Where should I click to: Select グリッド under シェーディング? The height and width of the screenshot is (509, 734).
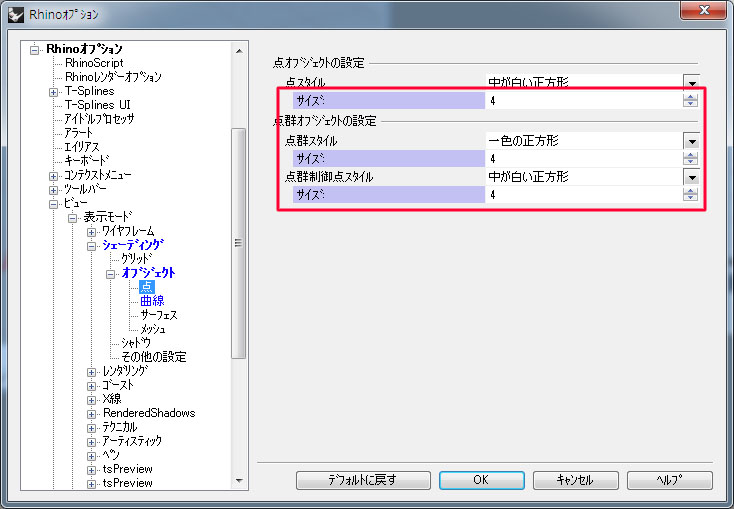pyautogui.click(x=137, y=258)
